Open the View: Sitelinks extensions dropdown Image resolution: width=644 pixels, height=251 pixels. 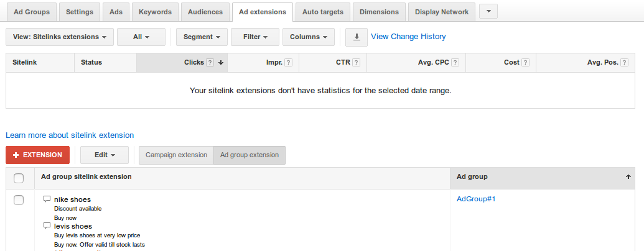(60, 37)
